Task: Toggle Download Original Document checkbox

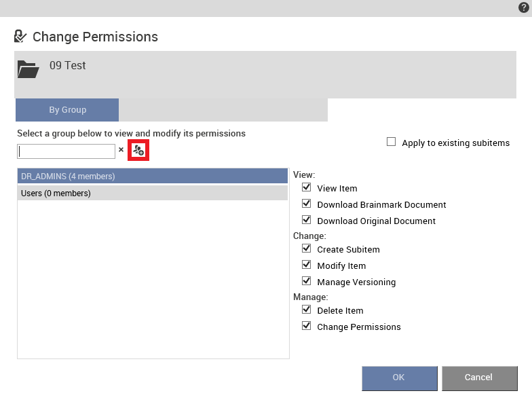Action: [307, 220]
